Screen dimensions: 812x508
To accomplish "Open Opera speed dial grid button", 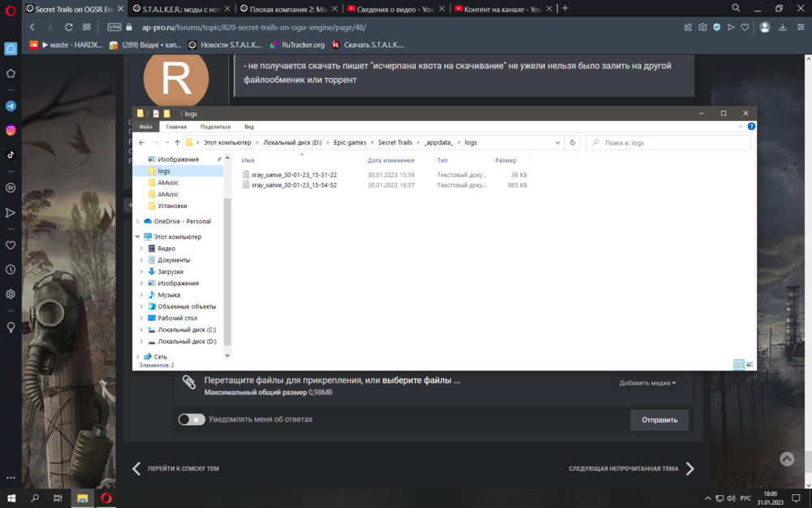I will (x=87, y=27).
